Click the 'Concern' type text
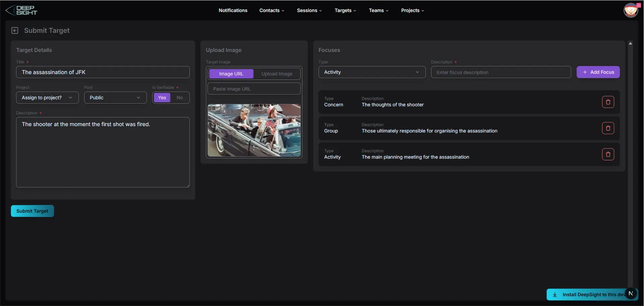 click(334, 105)
